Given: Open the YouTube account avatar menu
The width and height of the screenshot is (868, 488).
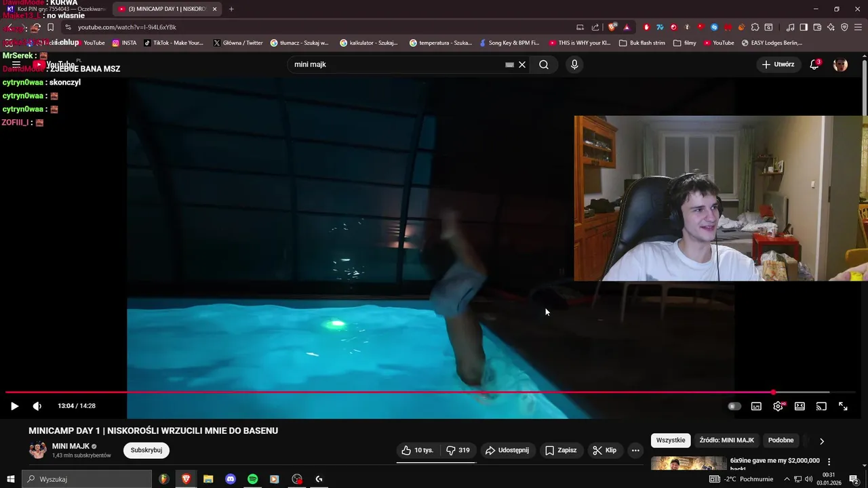Looking at the screenshot, I should coord(841,64).
